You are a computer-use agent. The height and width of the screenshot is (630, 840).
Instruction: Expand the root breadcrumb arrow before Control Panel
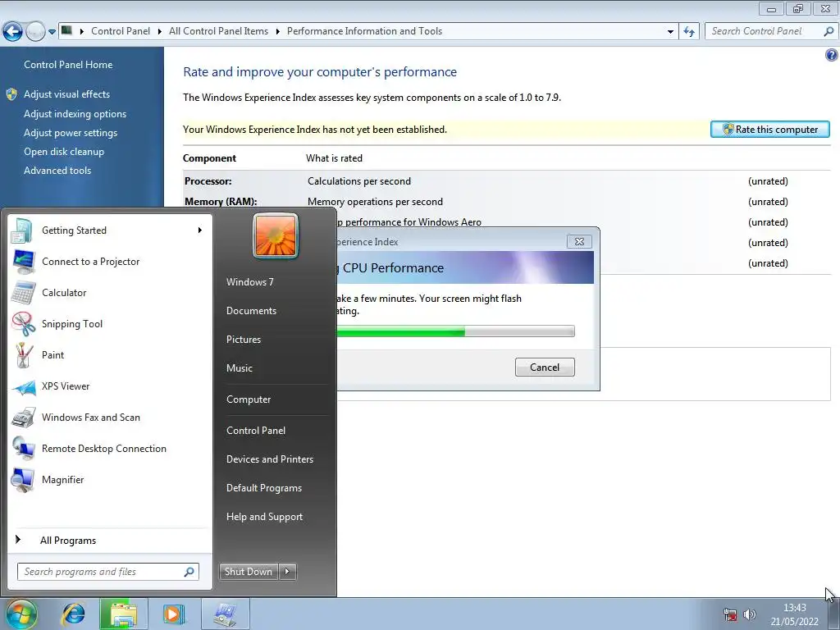click(82, 32)
